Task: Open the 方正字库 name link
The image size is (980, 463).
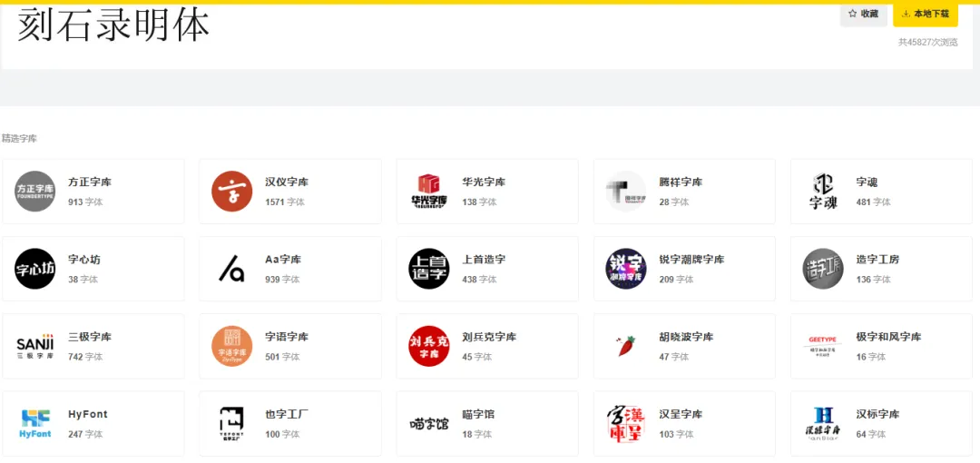Action: [90, 182]
